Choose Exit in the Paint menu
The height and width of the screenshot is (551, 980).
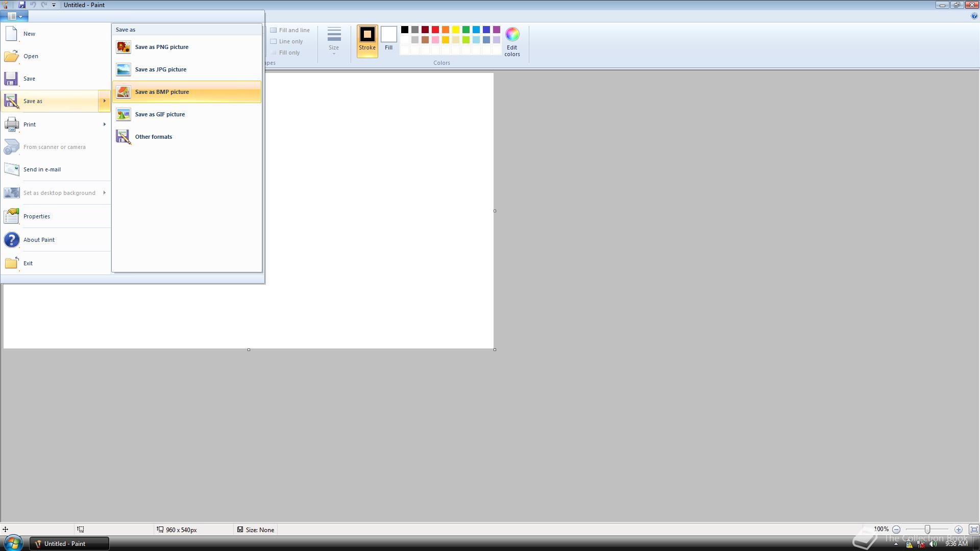point(56,263)
